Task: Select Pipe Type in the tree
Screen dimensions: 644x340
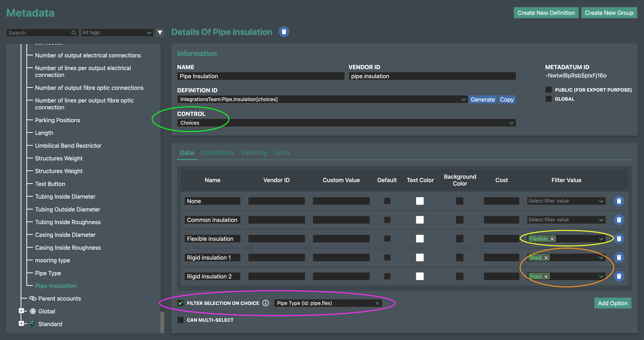Action: (48, 273)
